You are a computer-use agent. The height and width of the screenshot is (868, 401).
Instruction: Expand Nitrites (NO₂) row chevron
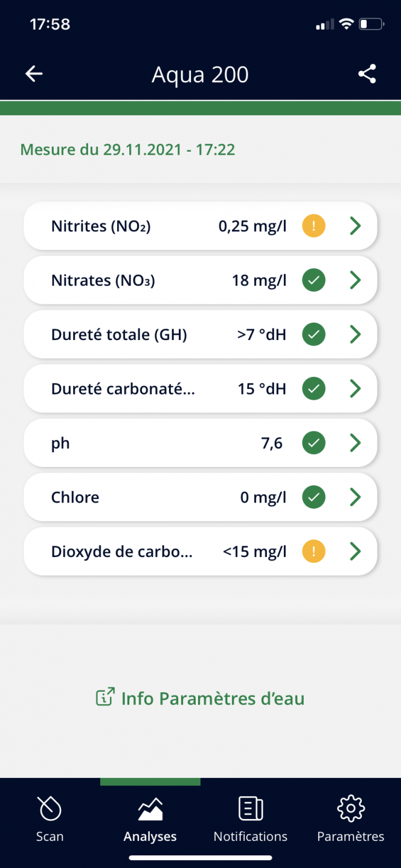pos(356,226)
